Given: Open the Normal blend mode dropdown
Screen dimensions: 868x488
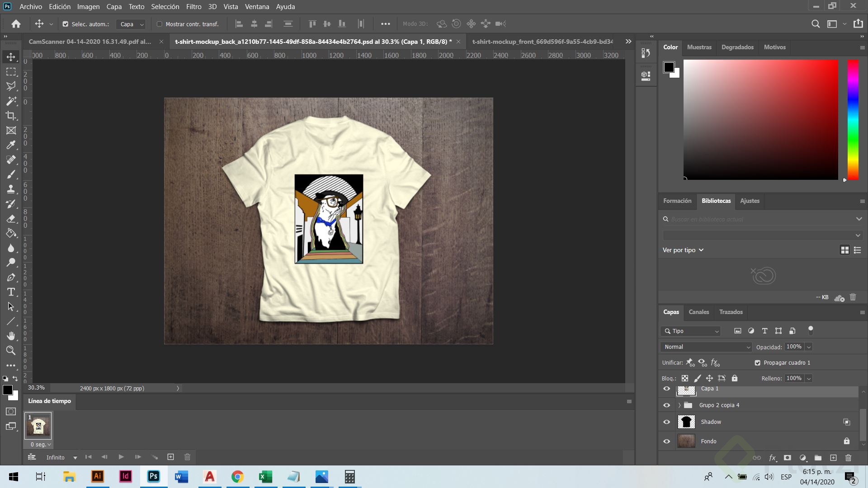Looking at the screenshot, I should pyautogui.click(x=706, y=347).
